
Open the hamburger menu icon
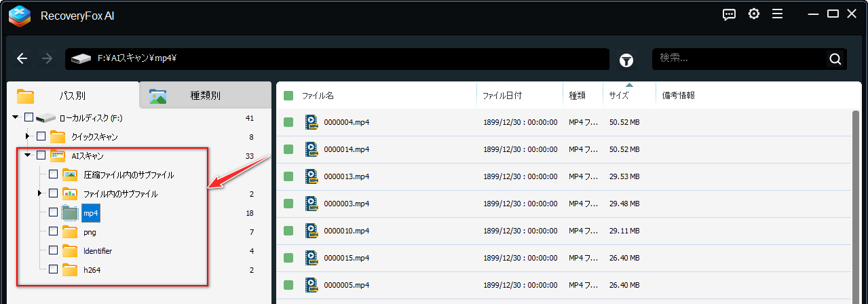(777, 14)
